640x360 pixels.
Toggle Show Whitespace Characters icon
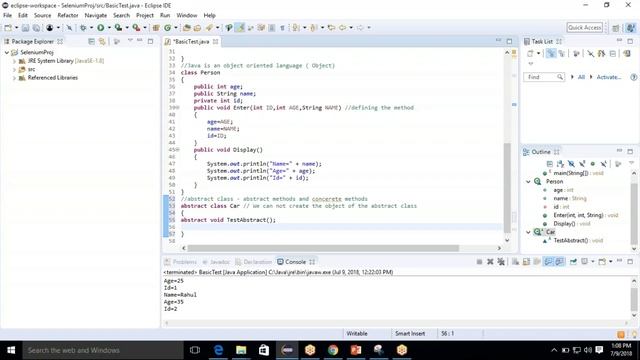click(282, 28)
